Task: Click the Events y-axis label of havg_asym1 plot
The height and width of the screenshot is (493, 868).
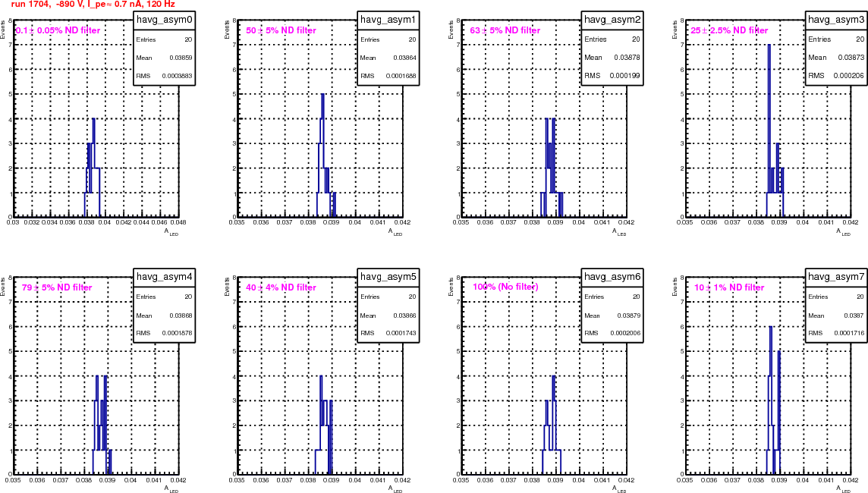Action: pos(227,30)
